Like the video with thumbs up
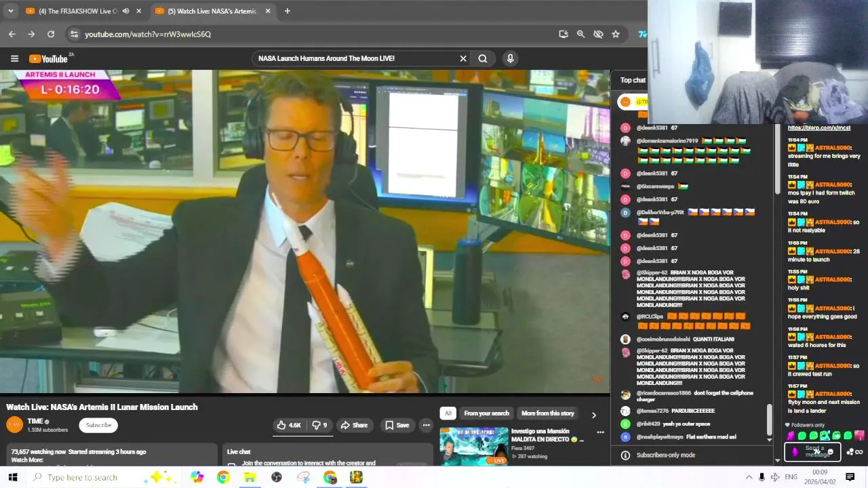The image size is (868, 488). (x=289, y=425)
